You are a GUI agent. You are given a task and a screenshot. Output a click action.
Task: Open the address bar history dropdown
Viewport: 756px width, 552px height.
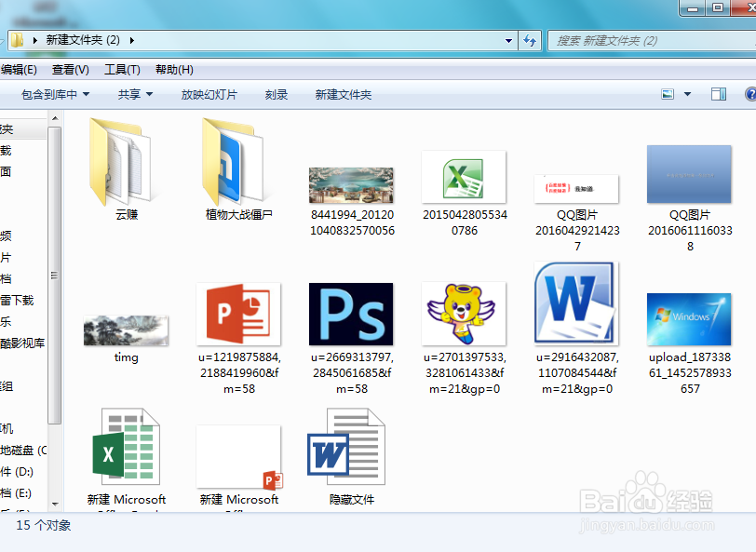[x=508, y=41]
